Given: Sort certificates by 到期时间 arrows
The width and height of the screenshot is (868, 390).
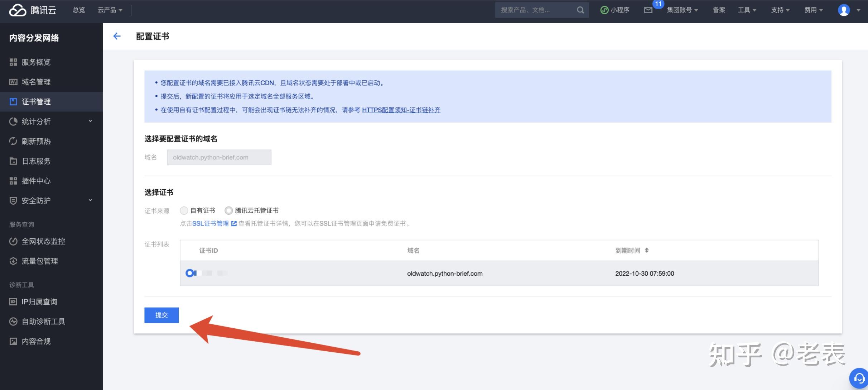Looking at the screenshot, I should [x=647, y=250].
